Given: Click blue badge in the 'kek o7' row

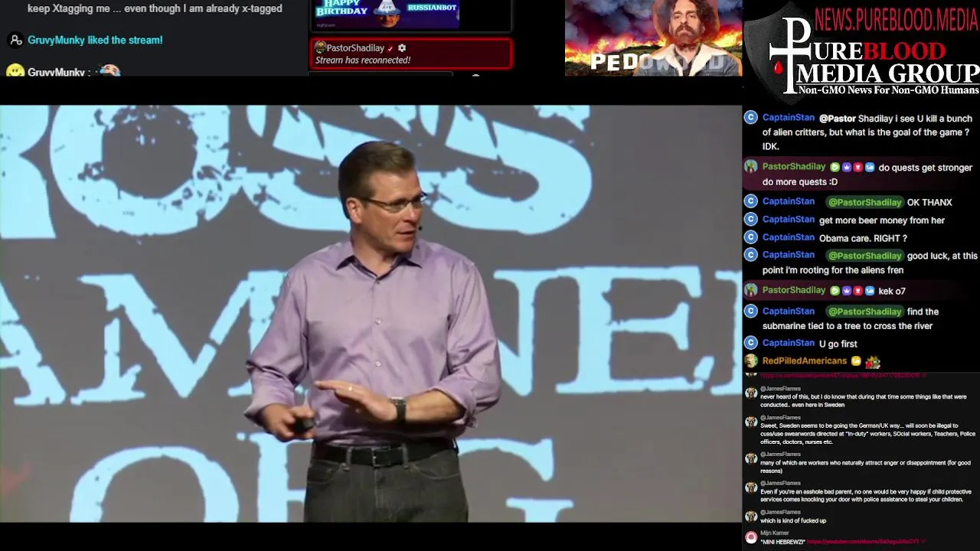Looking at the screenshot, I should tap(869, 291).
